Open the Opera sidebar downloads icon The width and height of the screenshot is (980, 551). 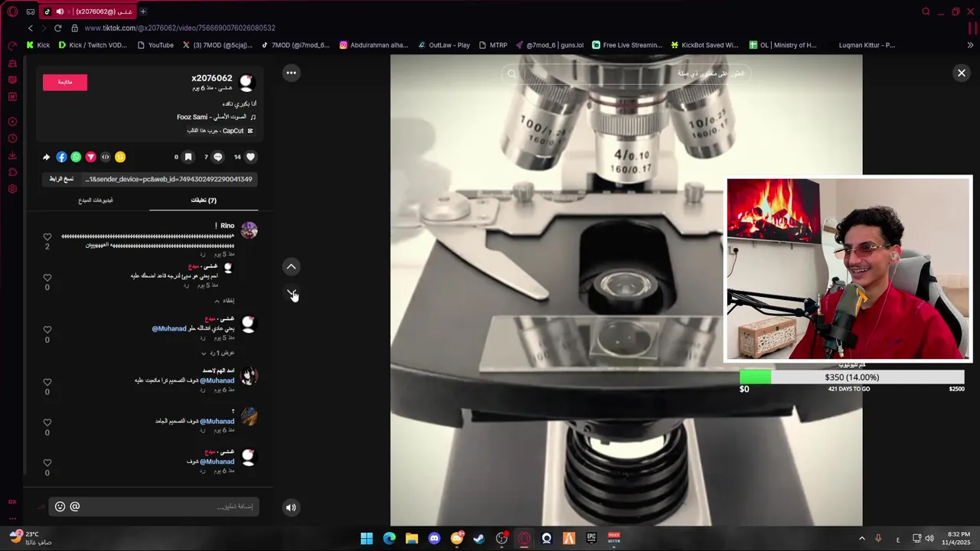click(x=12, y=155)
